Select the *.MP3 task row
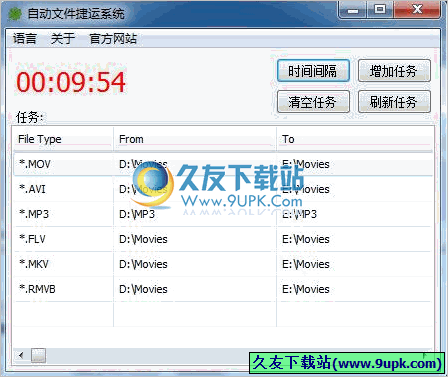The image size is (448, 377). click(x=223, y=214)
